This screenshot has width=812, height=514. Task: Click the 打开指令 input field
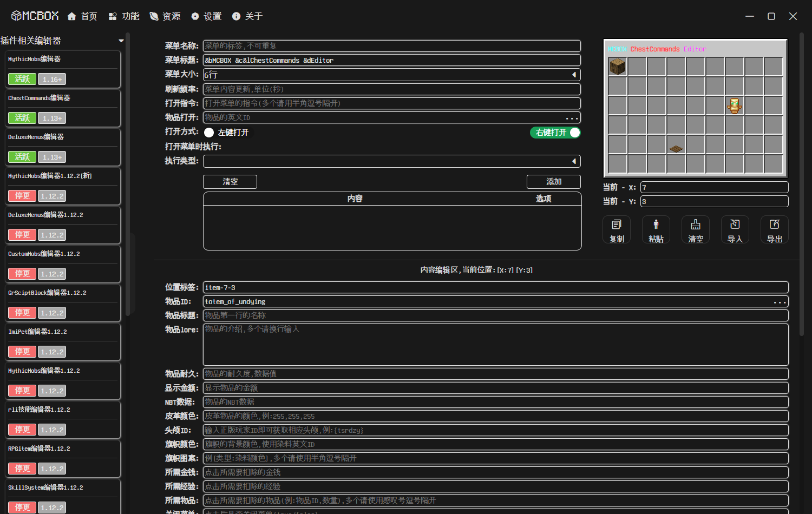pos(392,103)
